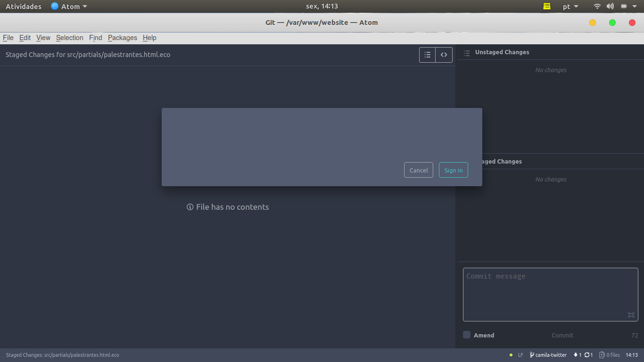Open the Find menu

point(96,38)
